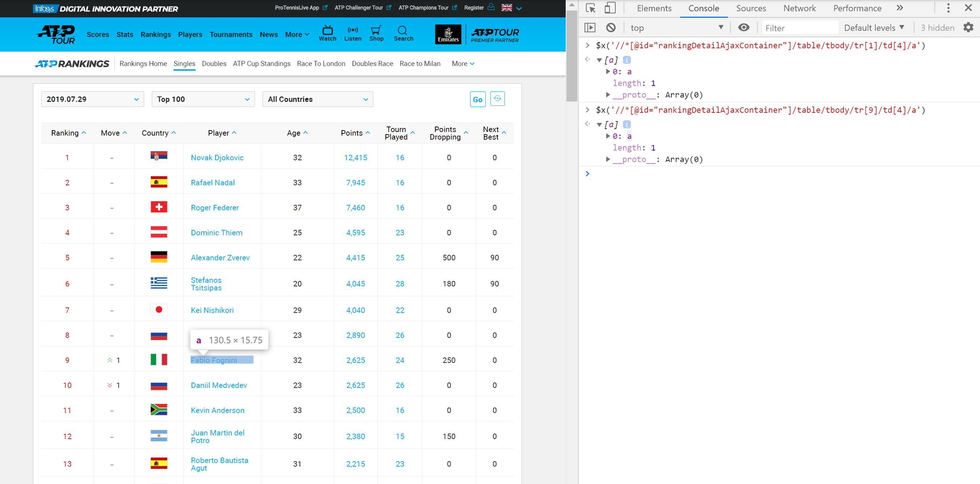Toggle the console sidebar panel icon
The width and height of the screenshot is (980, 484).
click(590, 28)
